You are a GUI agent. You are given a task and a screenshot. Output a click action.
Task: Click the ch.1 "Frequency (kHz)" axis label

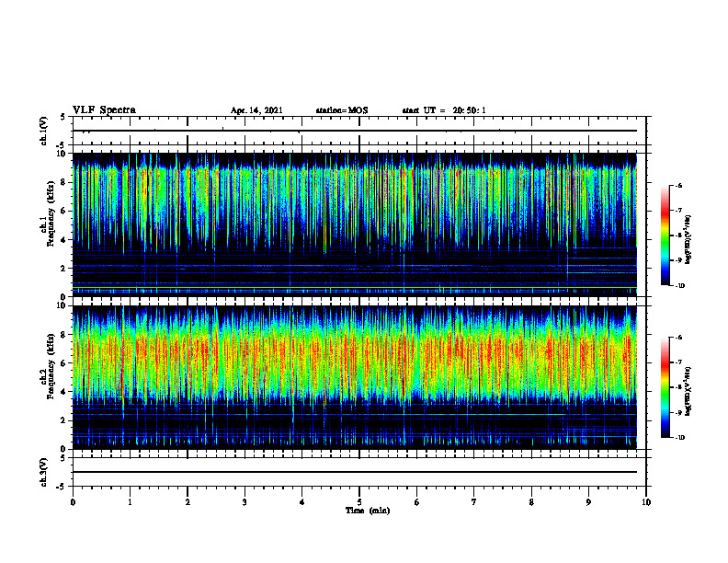(51, 213)
